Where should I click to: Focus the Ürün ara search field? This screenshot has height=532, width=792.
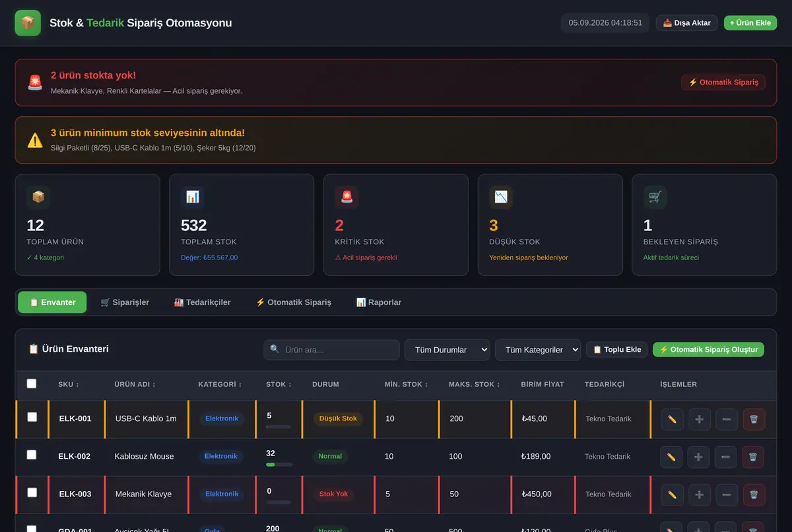pyautogui.click(x=331, y=350)
